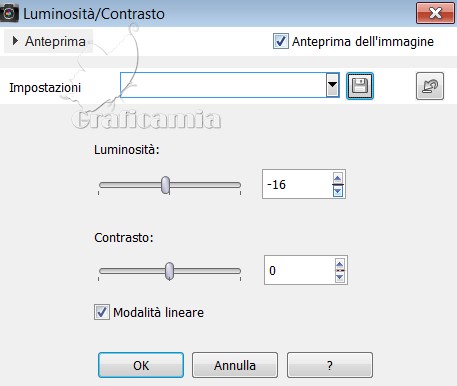
Task: Click the camera app icon in title bar
Action: 9,13
